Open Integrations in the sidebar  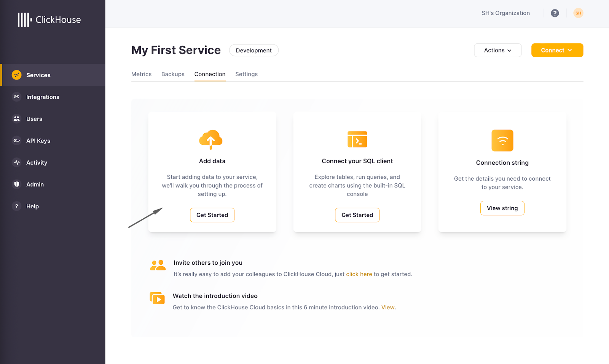(53, 97)
